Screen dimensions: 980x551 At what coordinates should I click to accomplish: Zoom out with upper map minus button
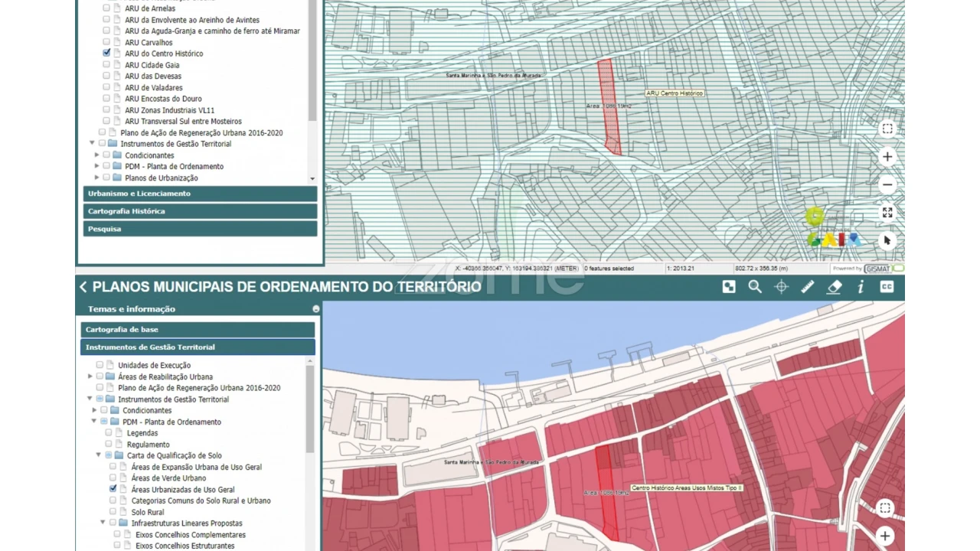point(887,184)
